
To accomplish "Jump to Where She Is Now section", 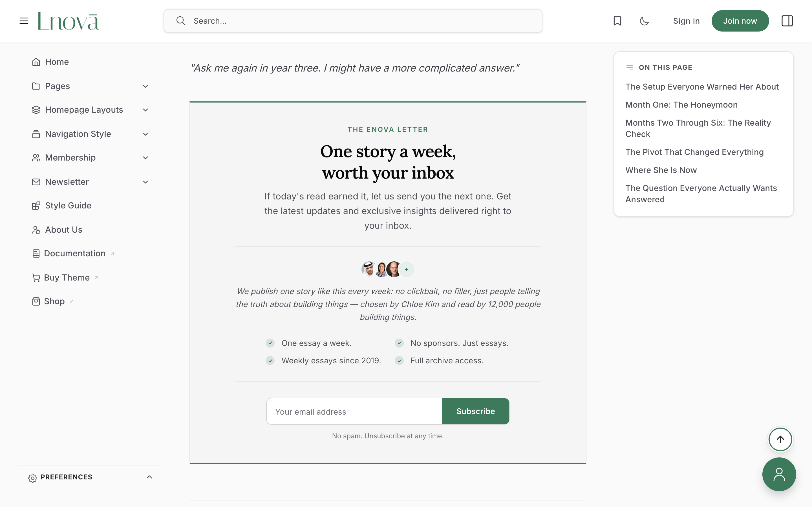I will point(661,170).
